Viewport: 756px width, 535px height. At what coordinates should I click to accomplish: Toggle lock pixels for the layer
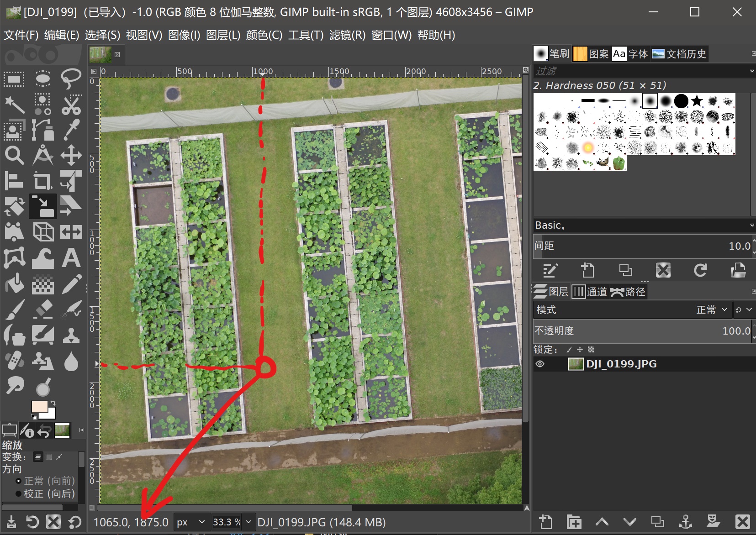[x=569, y=350]
